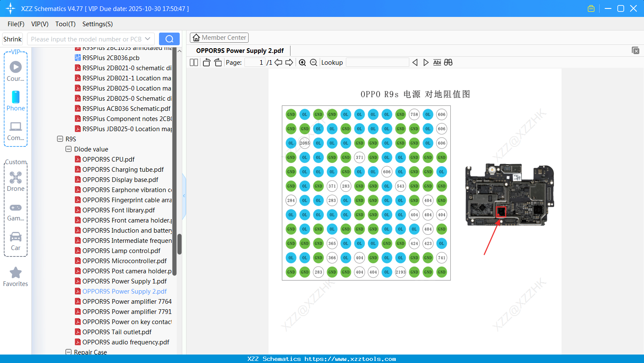Screen dimensions: 644x363
Task: Zoom out on the PDF page
Action: tap(313, 63)
